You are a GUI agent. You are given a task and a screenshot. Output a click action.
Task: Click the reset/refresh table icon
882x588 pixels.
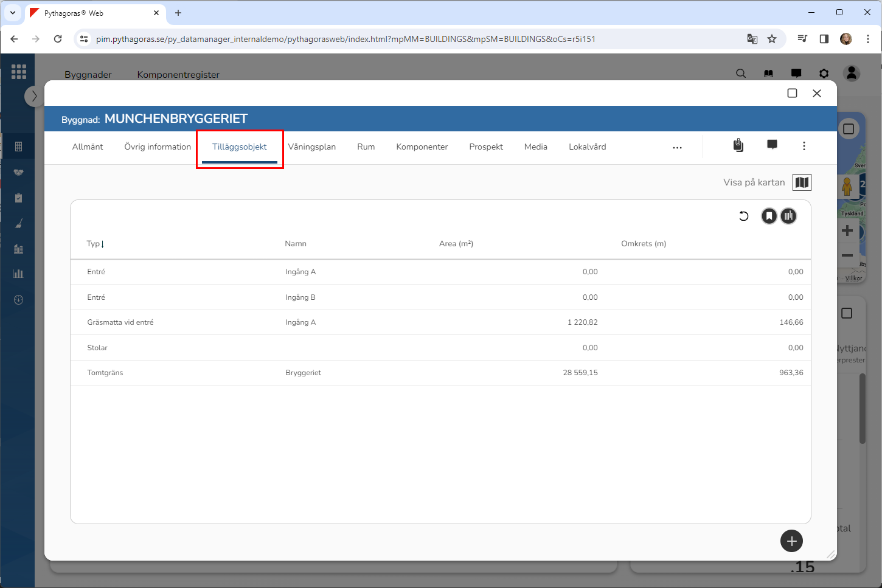[743, 216]
